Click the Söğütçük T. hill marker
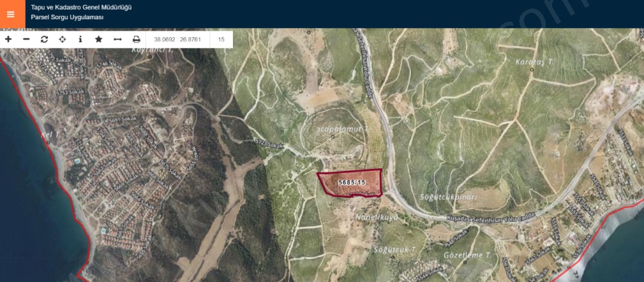The width and height of the screenshot is (644, 282). [x=392, y=256]
